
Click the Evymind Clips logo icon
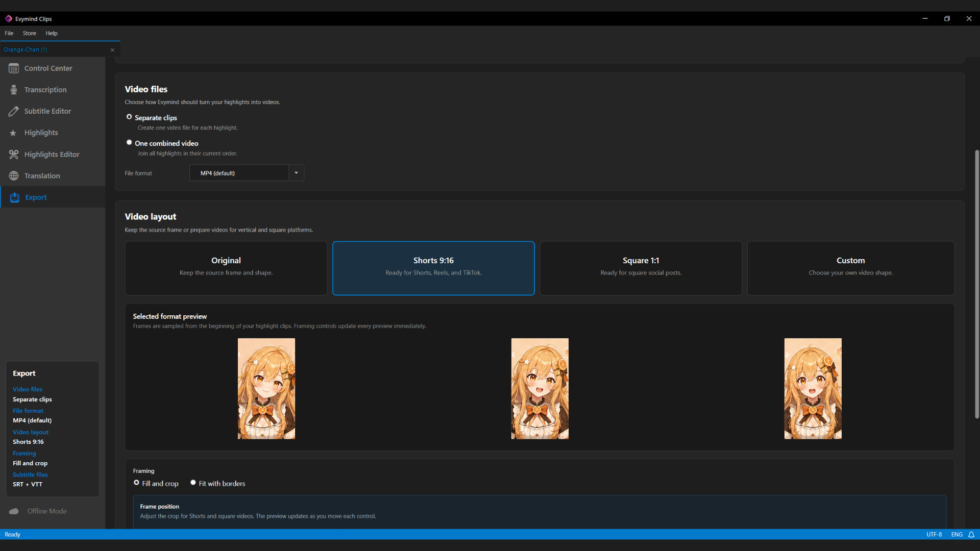click(x=9, y=19)
